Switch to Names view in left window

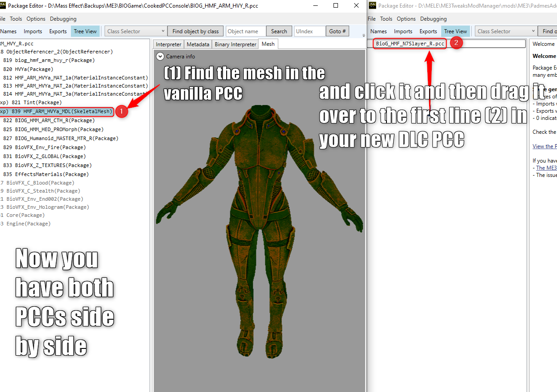[9, 31]
